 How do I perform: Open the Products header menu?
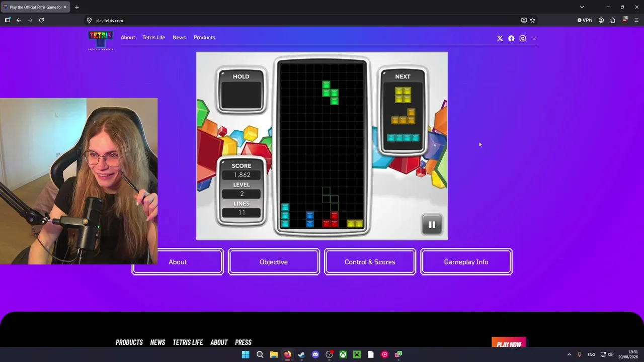pyautogui.click(x=204, y=37)
